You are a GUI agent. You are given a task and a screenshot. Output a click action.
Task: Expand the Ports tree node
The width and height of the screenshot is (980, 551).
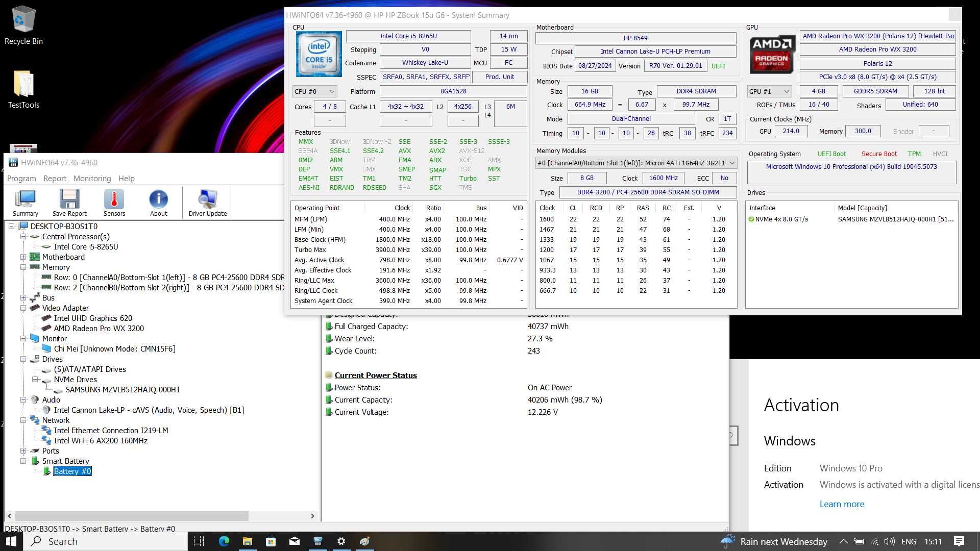[x=23, y=450]
